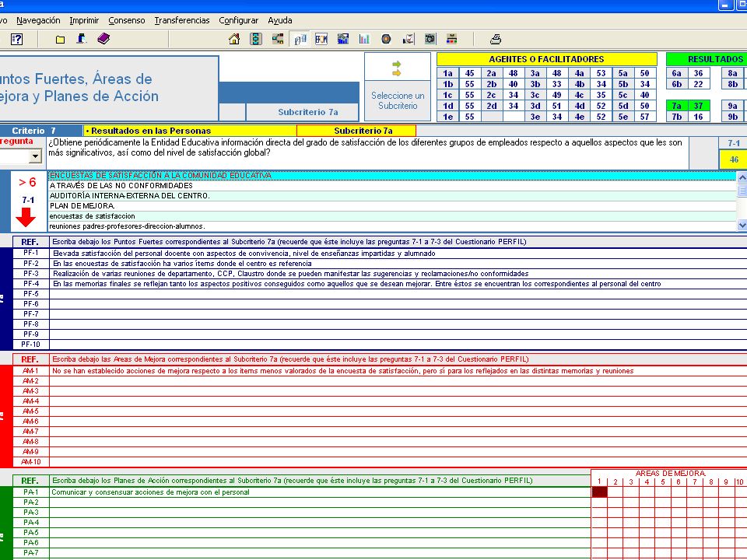
Task: Select subcriterion 4c button
Action: 579,95
